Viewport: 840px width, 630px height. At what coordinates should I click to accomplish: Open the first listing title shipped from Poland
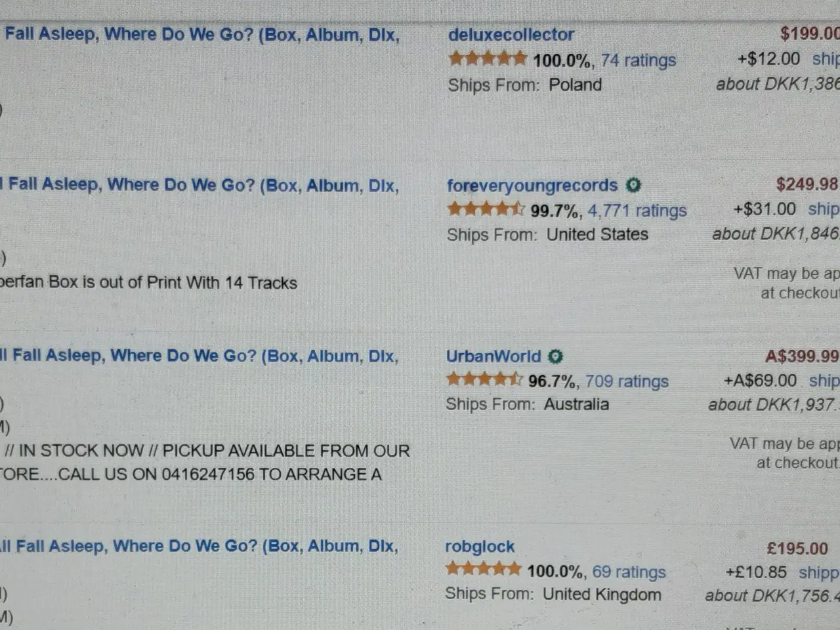(201, 35)
